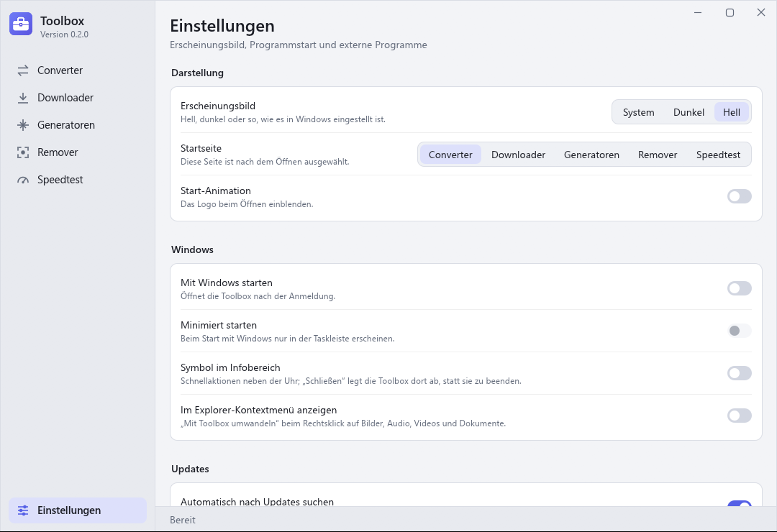Click the Remover frame icon in sidebar
The height and width of the screenshot is (532, 777).
[23, 152]
